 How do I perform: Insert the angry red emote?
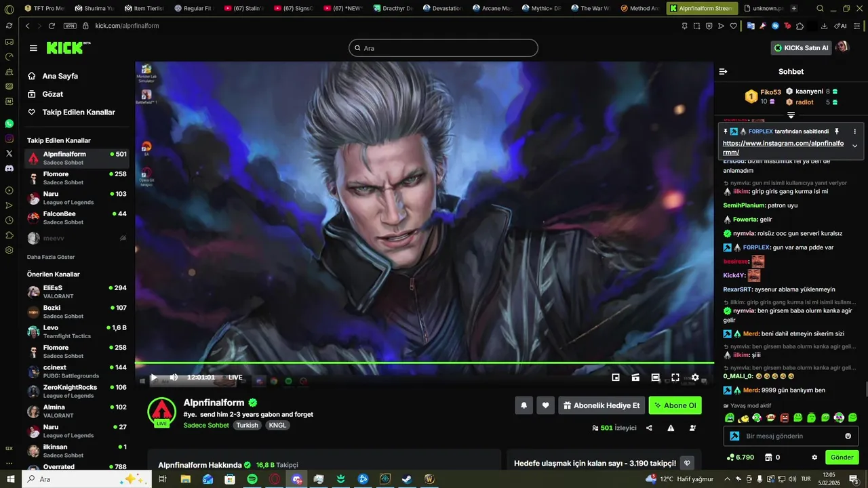tap(784, 418)
